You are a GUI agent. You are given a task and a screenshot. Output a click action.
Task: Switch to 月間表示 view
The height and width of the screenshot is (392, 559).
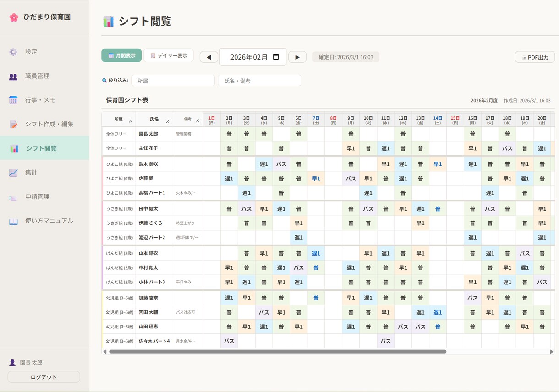pyautogui.click(x=121, y=55)
